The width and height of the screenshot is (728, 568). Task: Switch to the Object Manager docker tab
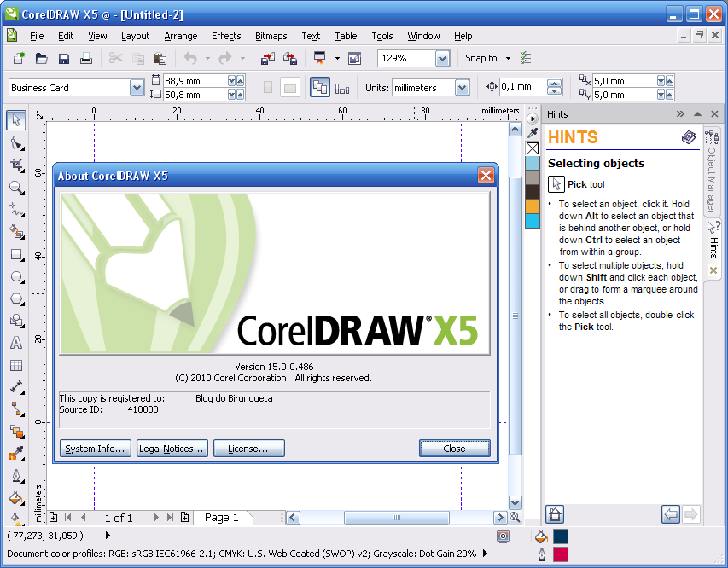pos(712,172)
